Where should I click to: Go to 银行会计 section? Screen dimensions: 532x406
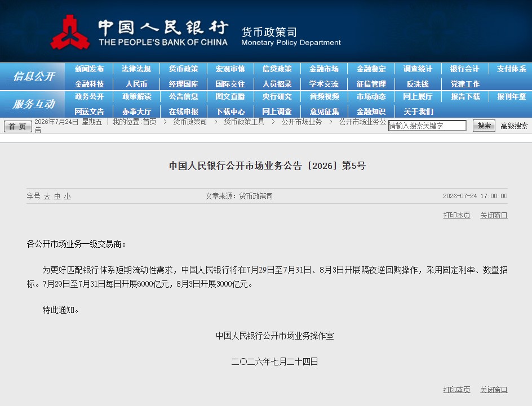click(464, 69)
